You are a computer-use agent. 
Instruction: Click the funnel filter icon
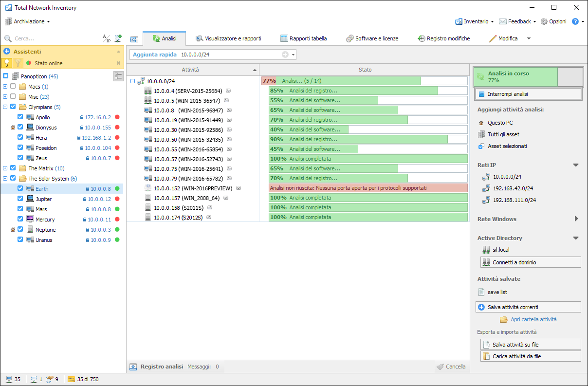tap(18, 63)
